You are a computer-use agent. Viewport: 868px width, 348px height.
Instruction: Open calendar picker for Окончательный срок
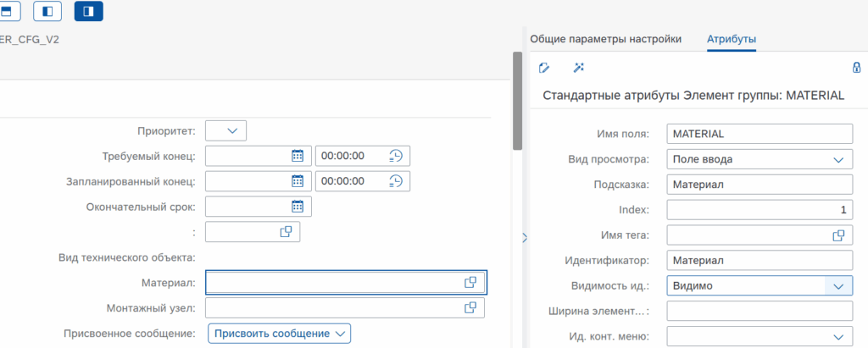pos(298,207)
